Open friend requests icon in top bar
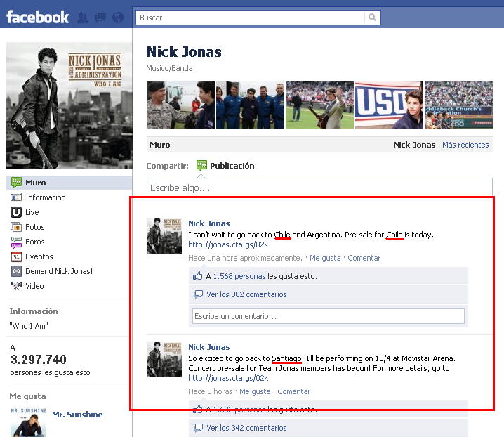The width and height of the screenshot is (504, 437). pyautogui.click(x=83, y=18)
